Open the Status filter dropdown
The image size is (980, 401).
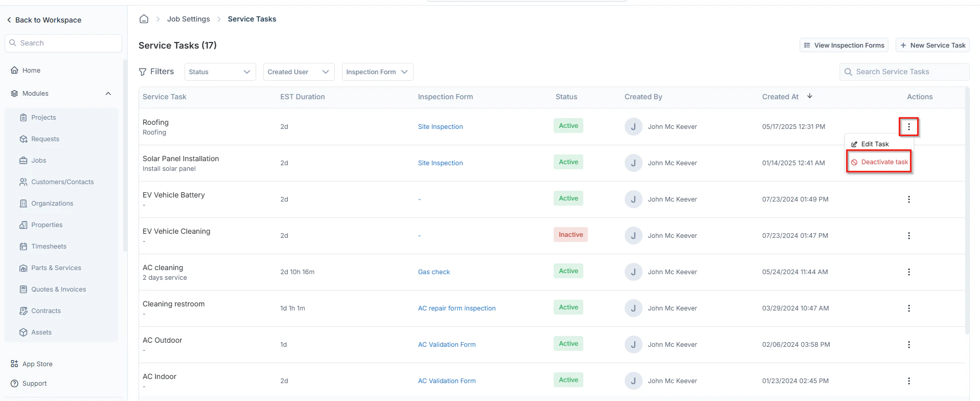tap(220, 72)
